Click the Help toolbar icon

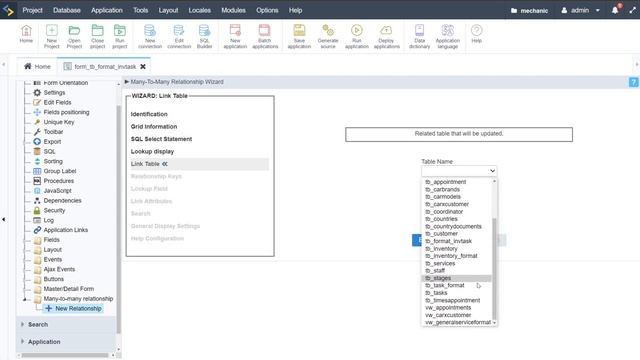[477, 34]
